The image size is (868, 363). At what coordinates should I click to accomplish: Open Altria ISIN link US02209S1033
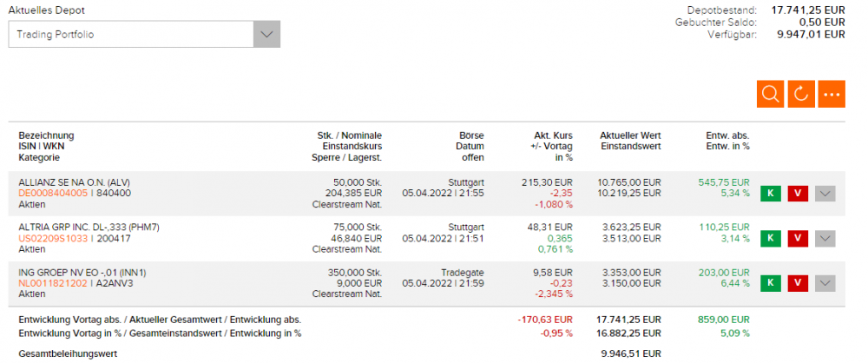coord(53,238)
